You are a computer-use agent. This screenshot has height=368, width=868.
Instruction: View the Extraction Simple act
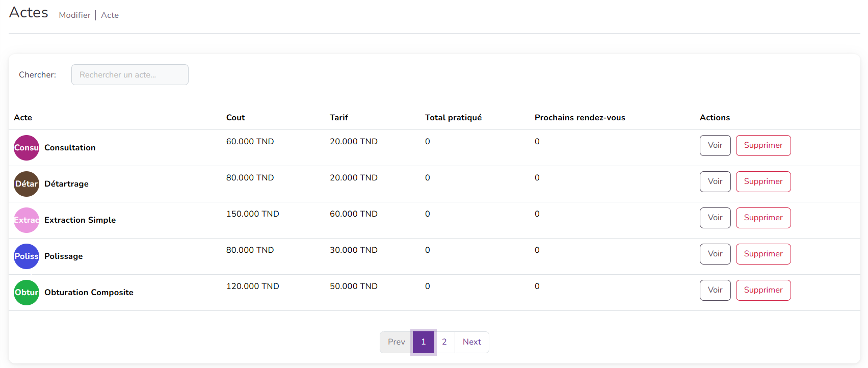coord(715,218)
